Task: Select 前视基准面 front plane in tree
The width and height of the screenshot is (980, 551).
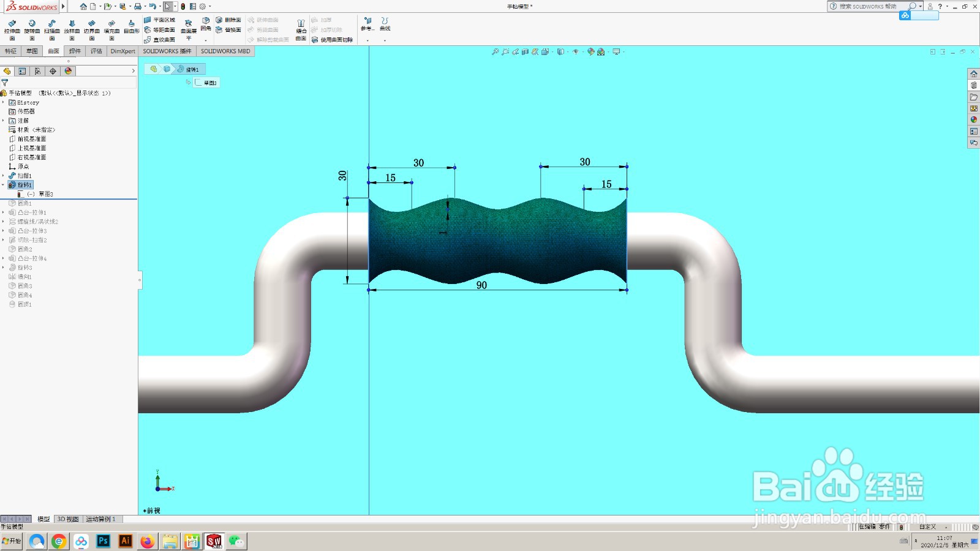Action: pyautogui.click(x=28, y=139)
